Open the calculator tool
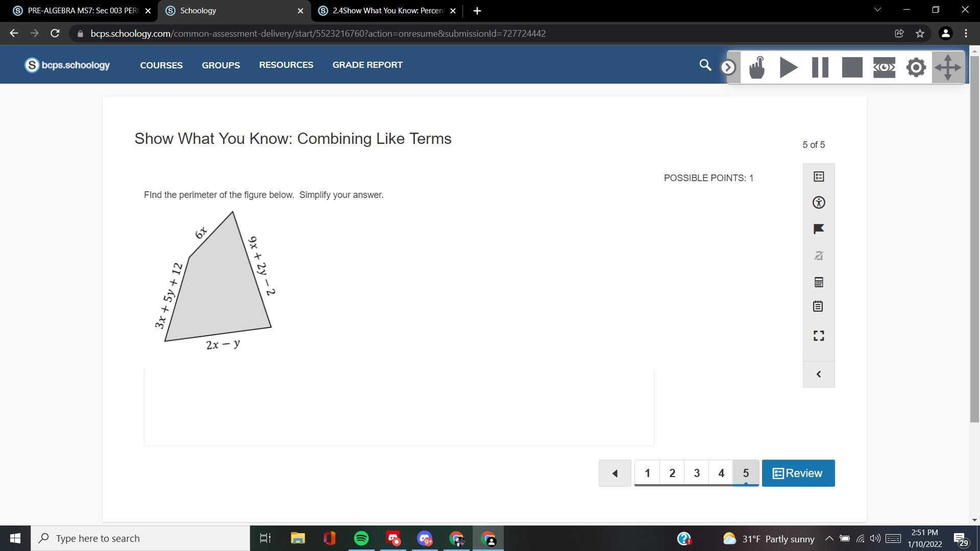This screenshot has height=551, width=980. point(819,282)
